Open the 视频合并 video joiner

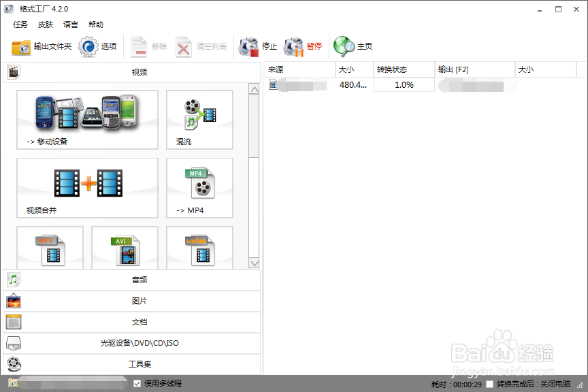tap(87, 188)
